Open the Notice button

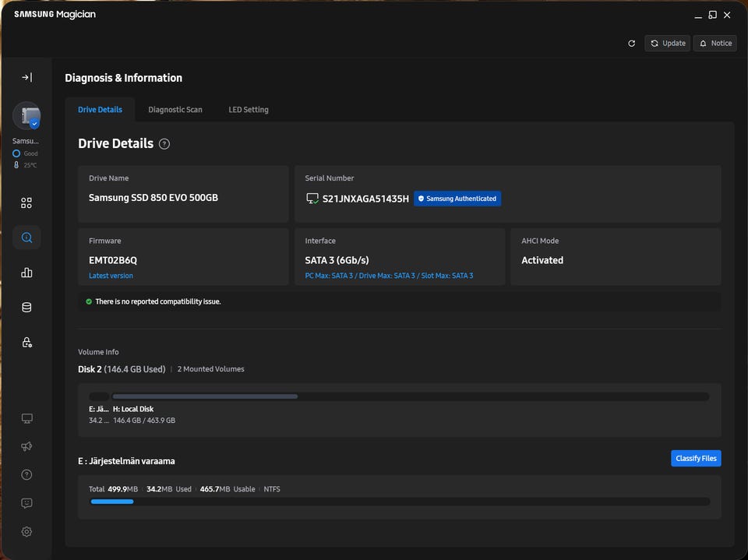coord(715,44)
